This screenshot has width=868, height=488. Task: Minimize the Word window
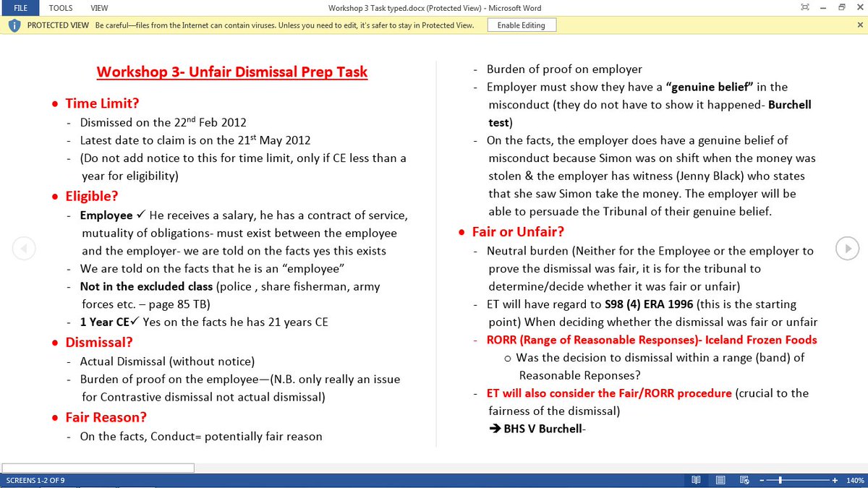tap(823, 8)
